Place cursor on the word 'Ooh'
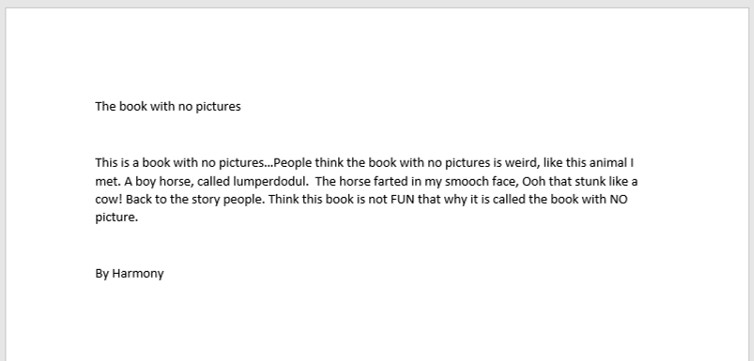Viewport: 754px width, 361px height. click(533, 182)
